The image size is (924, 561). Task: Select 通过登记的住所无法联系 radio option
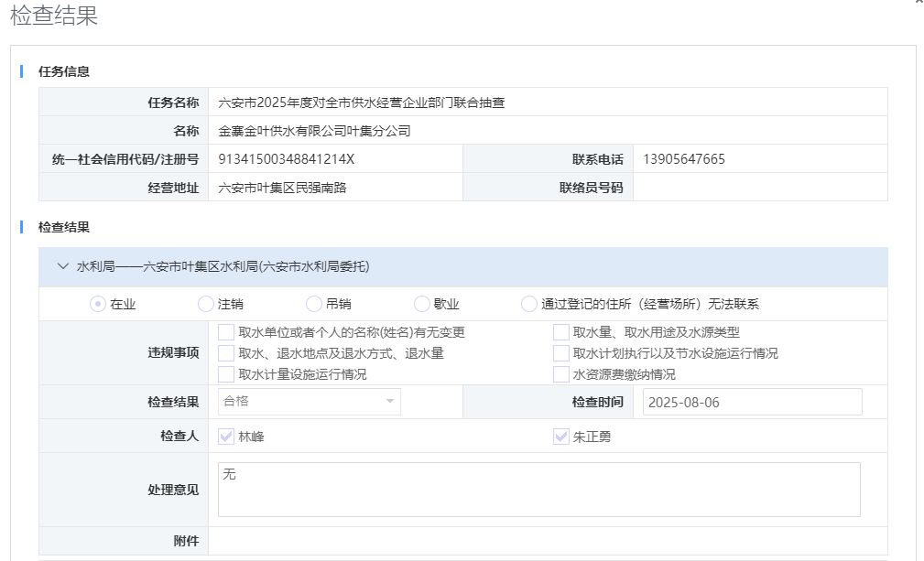click(529, 304)
